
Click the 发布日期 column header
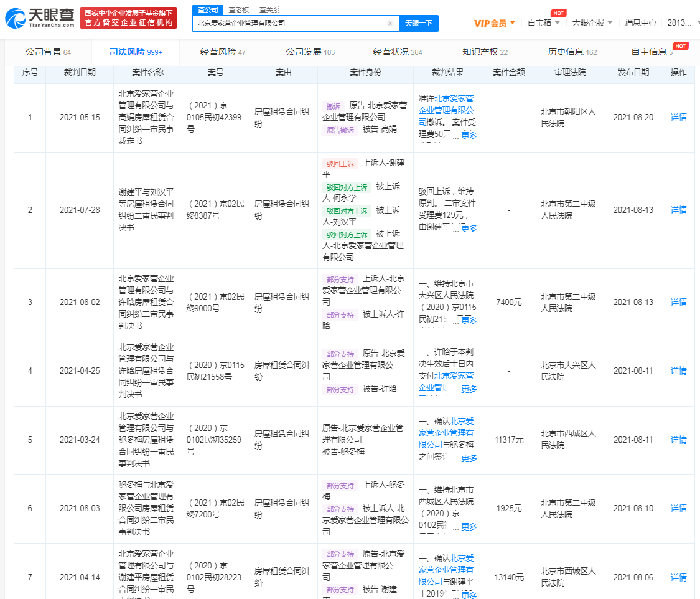point(633,72)
